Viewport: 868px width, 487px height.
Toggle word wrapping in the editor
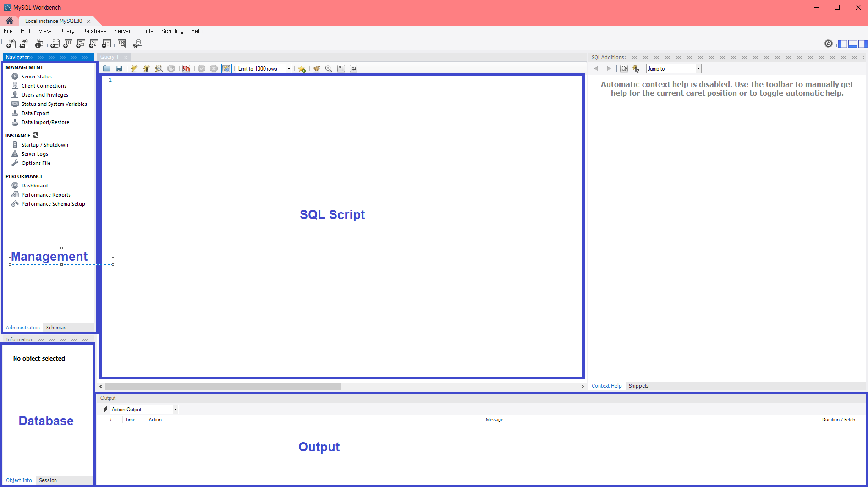click(353, 68)
